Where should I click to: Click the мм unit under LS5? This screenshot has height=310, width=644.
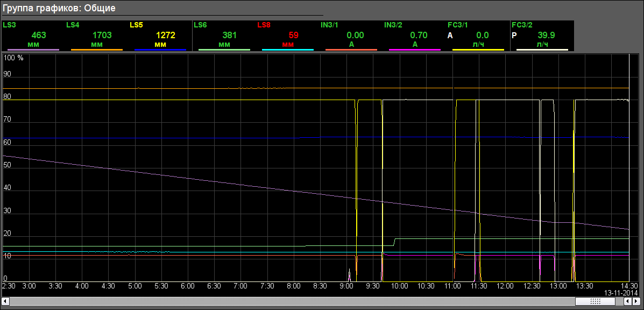pos(160,44)
